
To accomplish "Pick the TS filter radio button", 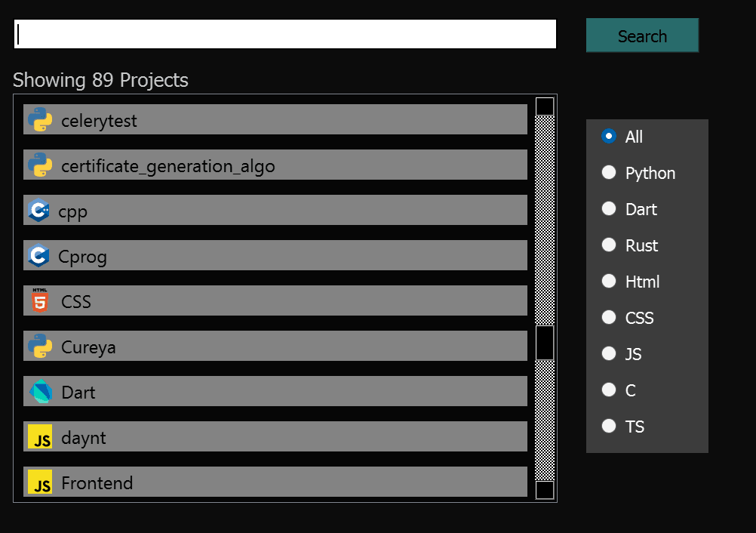I will [609, 426].
